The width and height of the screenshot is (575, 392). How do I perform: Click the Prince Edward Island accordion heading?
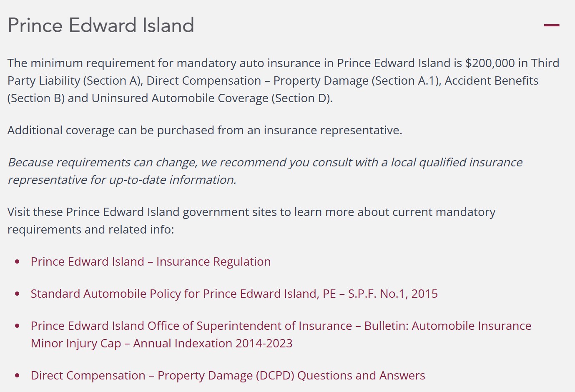[x=101, y=25]
